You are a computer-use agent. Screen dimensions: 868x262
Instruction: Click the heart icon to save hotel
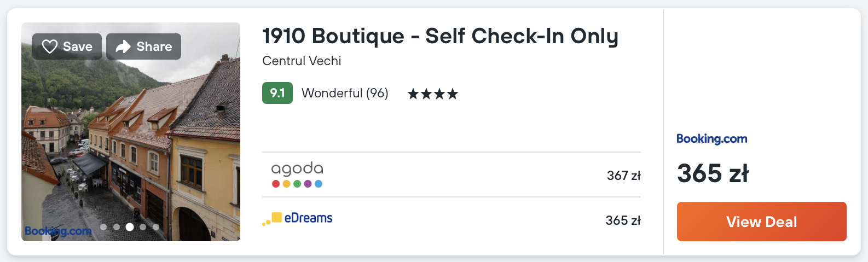[x=50, y=46]
